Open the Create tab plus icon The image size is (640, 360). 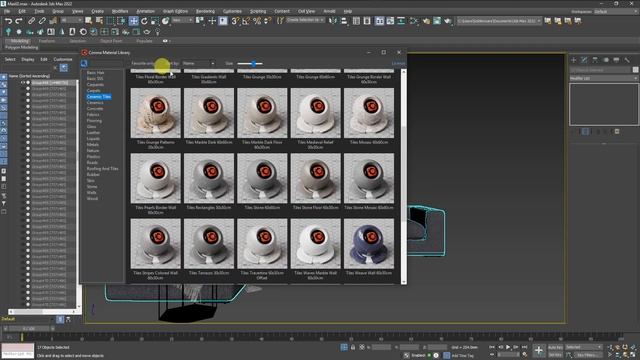pos(573,60)
